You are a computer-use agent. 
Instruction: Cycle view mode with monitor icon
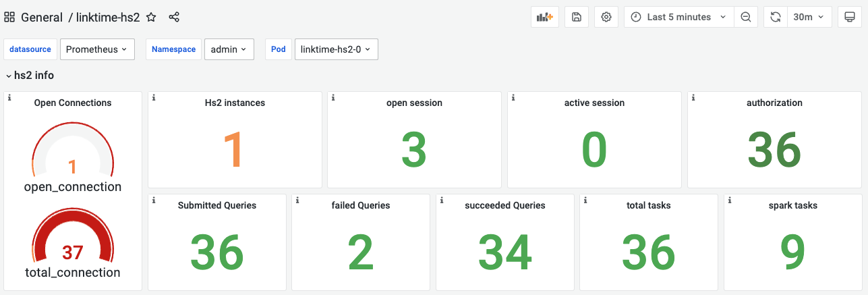[x=849, y=17]
